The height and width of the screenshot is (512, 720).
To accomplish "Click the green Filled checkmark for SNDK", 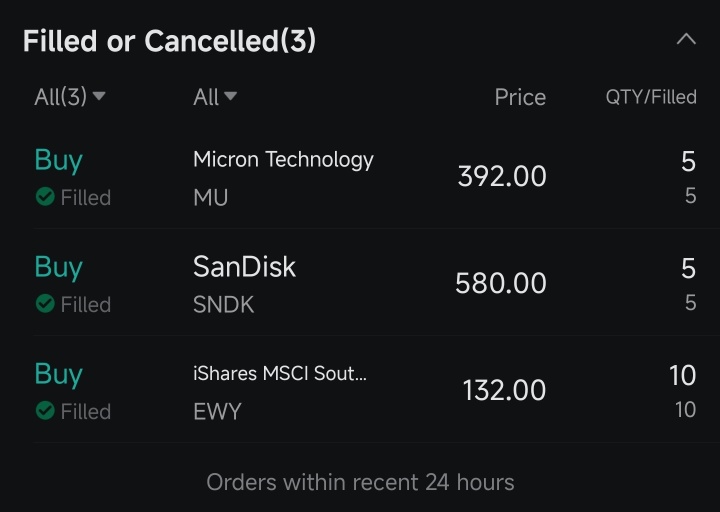I will 45,304.
